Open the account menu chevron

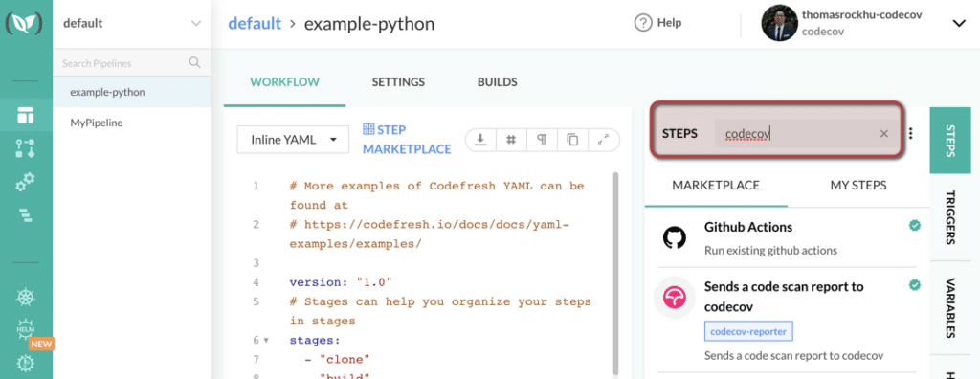point(959,23)
